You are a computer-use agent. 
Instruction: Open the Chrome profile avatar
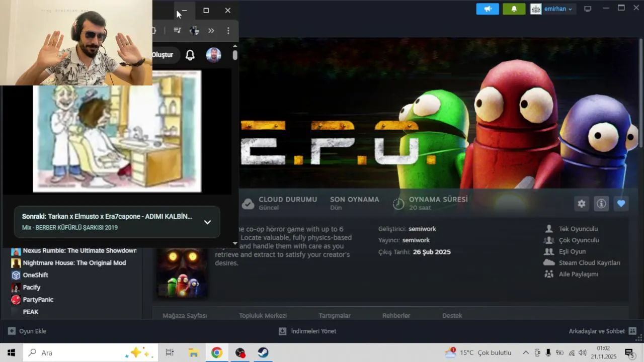click(194, 31)
